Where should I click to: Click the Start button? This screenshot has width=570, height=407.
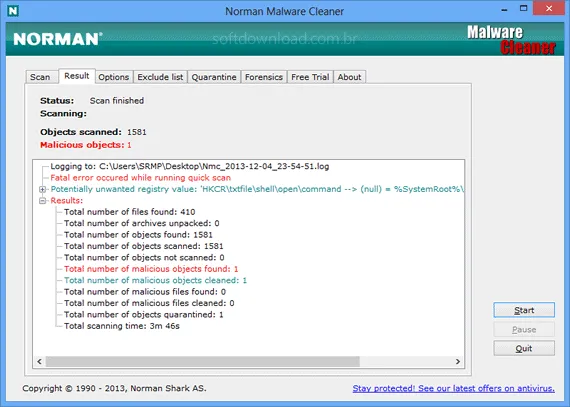pos(524,310)
